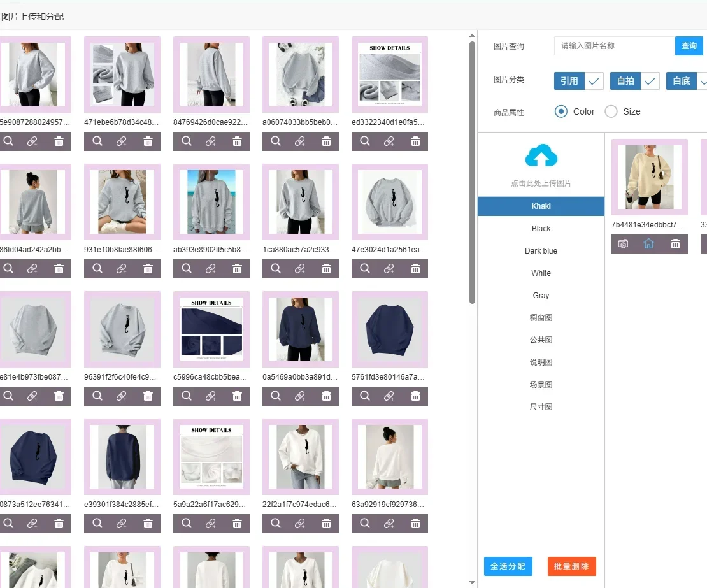Toggle the checkmark next to 引用

coord(594,81)
